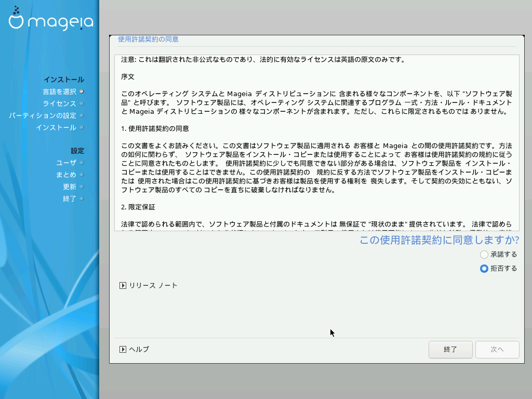Click the '1. 使用許諾契約の同意' heading
The height and width of the screenshot is (399, 532).
[155, 129]
